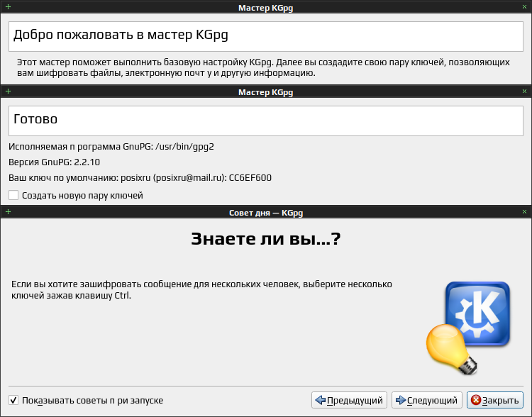Click the wizard introduction paragraph
This screenshot has height=417, width=532.
click(x=263, y=67)
